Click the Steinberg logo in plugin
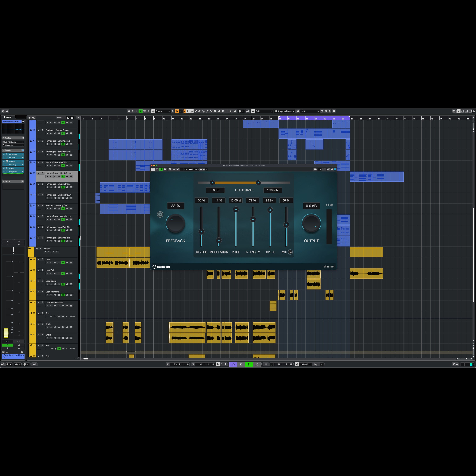 tap(161, 267)
